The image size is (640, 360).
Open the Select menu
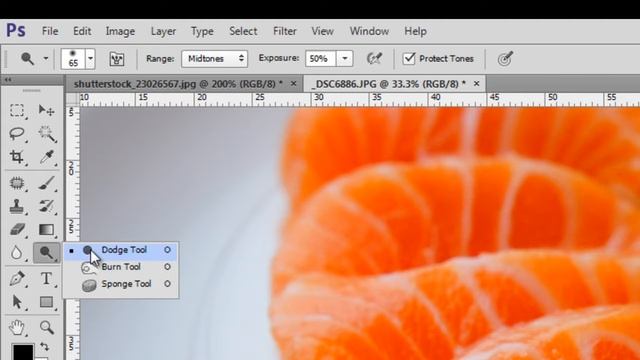tap(243, 31)
